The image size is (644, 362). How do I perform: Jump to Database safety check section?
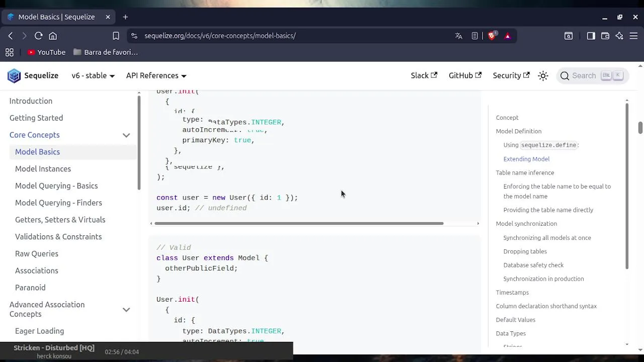point(533,265)
